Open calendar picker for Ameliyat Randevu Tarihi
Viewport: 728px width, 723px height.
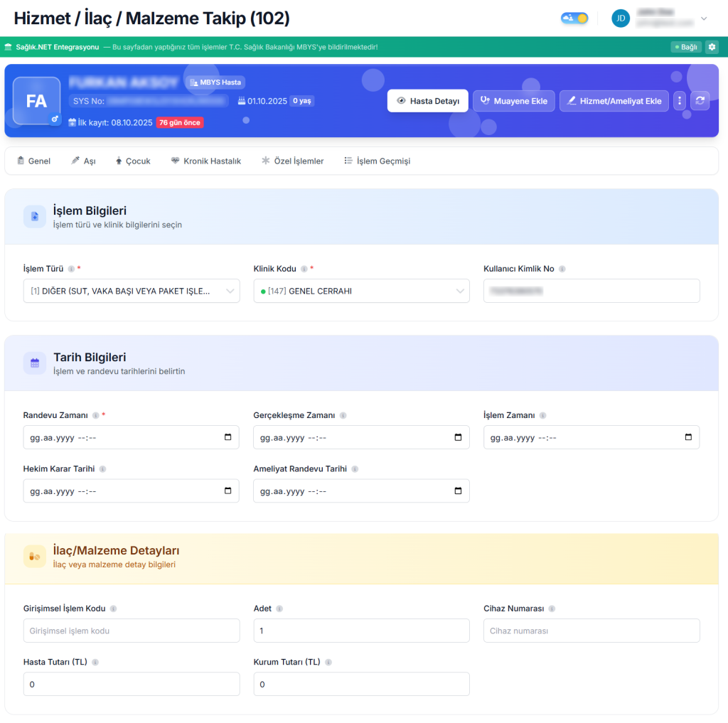pos(458,491)
